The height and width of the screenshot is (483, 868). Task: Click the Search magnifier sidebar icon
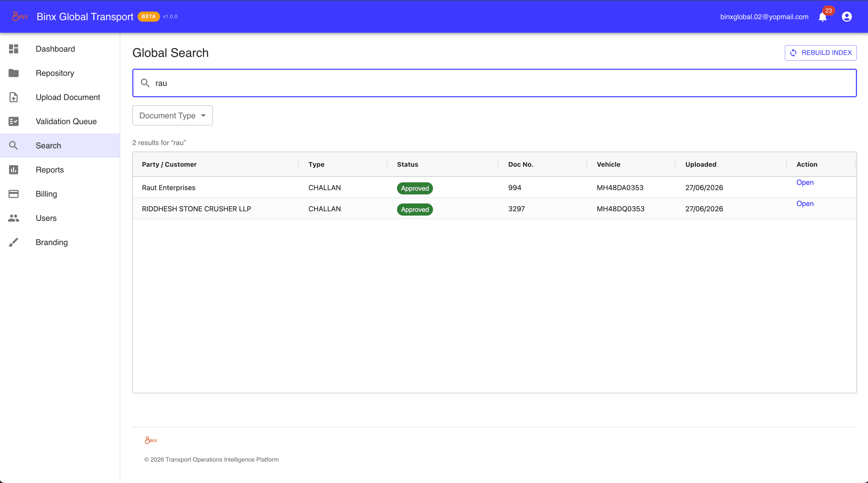click(14, 145)
